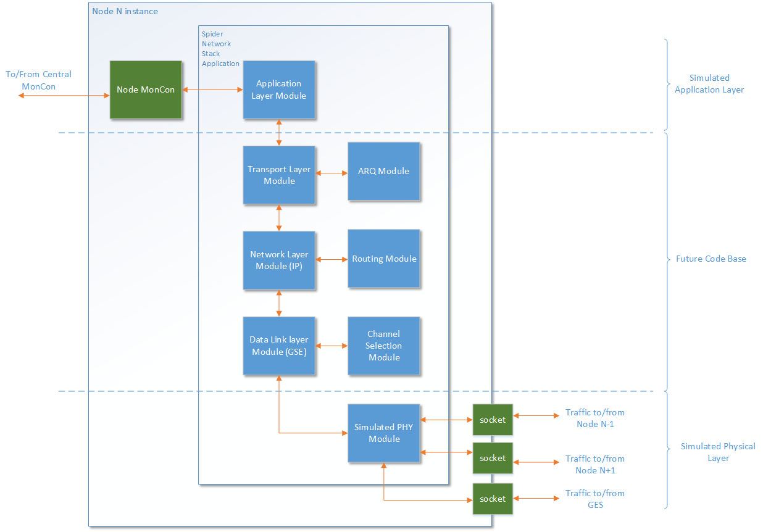
Task: Click the "Traffic to/from GES" text
Action: tap(594, 499)
